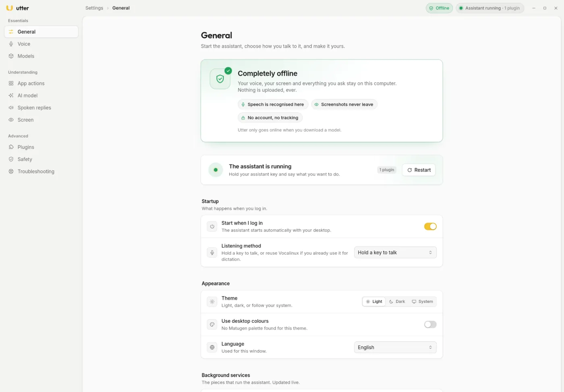Click the 1 plugin badge
Image resolution: width=564 pixels, height=392 pixels.
pos(387,170)
